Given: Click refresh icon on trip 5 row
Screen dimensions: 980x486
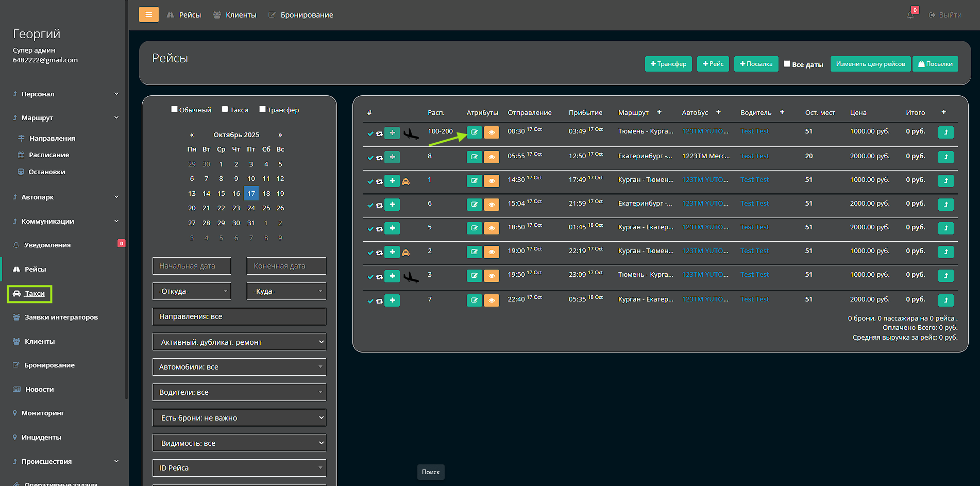Looking at the screenshot, I should click(379, 229).
